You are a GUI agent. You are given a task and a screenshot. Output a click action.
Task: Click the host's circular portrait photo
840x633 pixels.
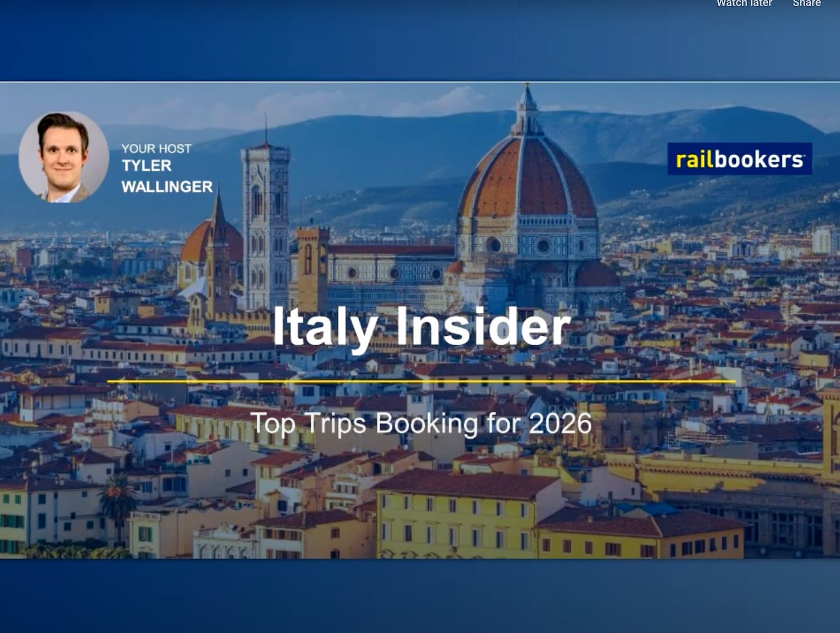[x=63, y=157]
